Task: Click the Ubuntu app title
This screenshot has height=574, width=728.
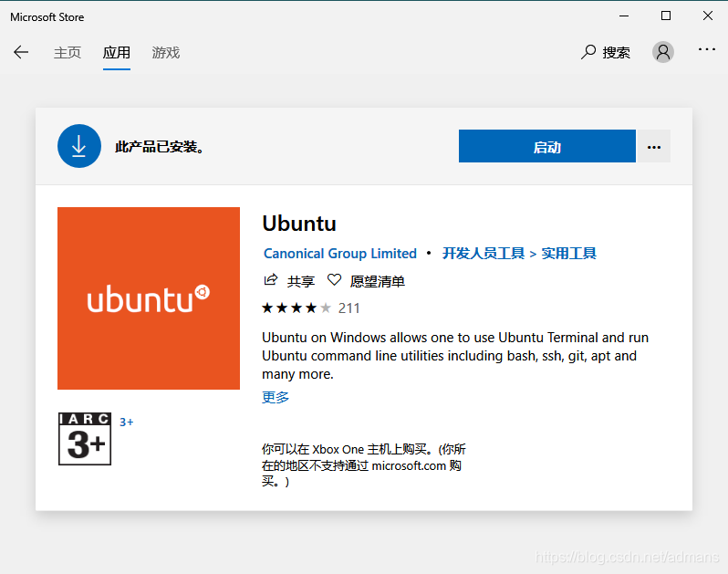Action: 299,224
